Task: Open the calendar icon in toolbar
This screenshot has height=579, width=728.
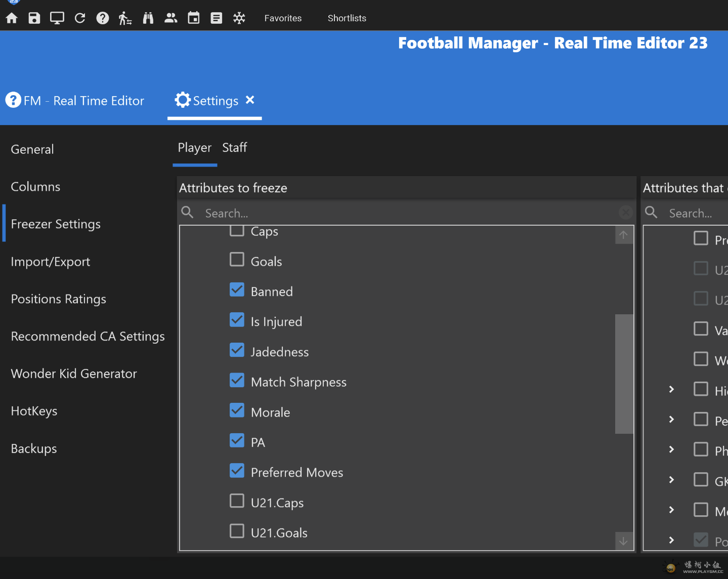Action: click(x=194, y=18)
